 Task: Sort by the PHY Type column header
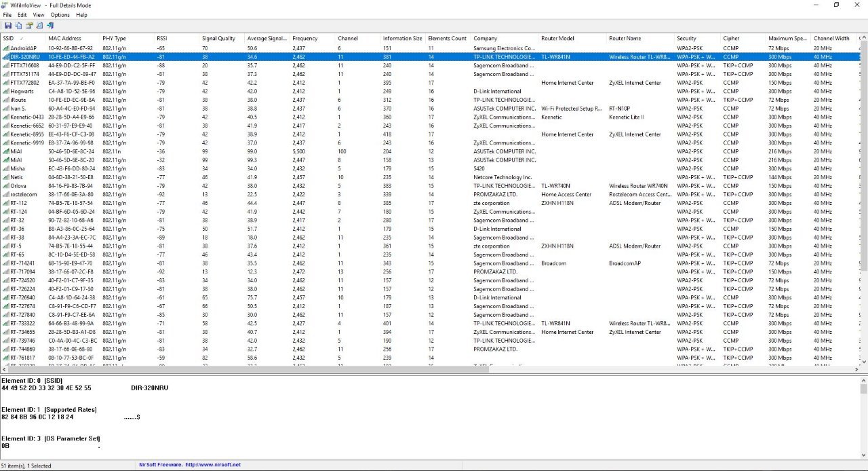click(x=127, y=39)
